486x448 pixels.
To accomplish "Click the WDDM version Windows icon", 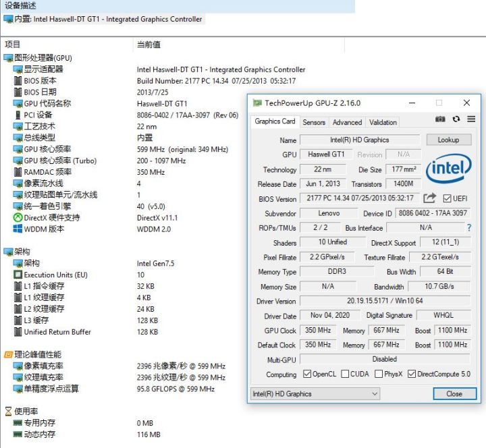I will tap(18, 229).
